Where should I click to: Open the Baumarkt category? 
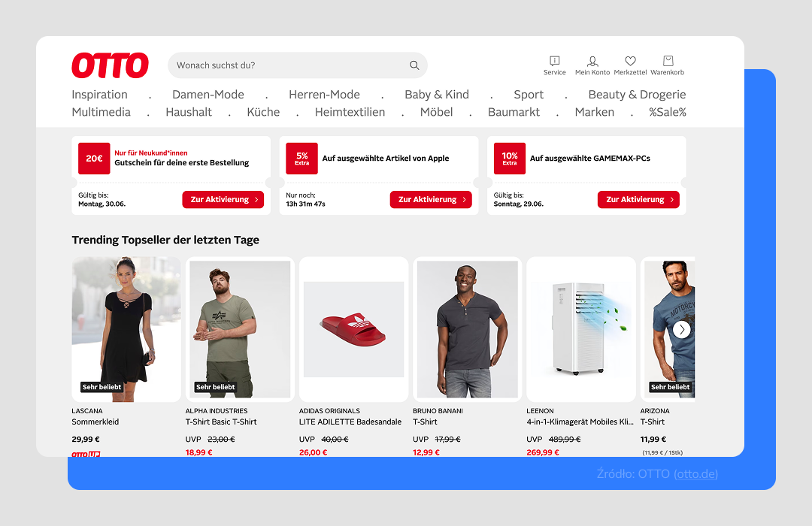[514, 113]
